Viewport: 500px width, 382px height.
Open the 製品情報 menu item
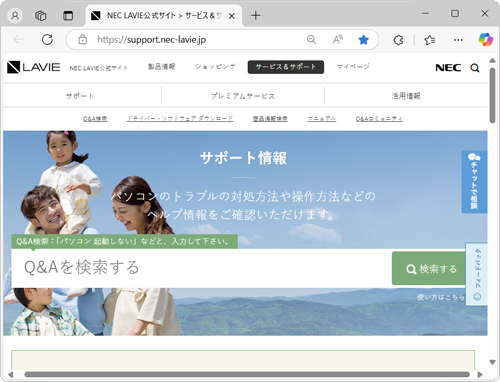pyautogui.click(x=162, y=67)
